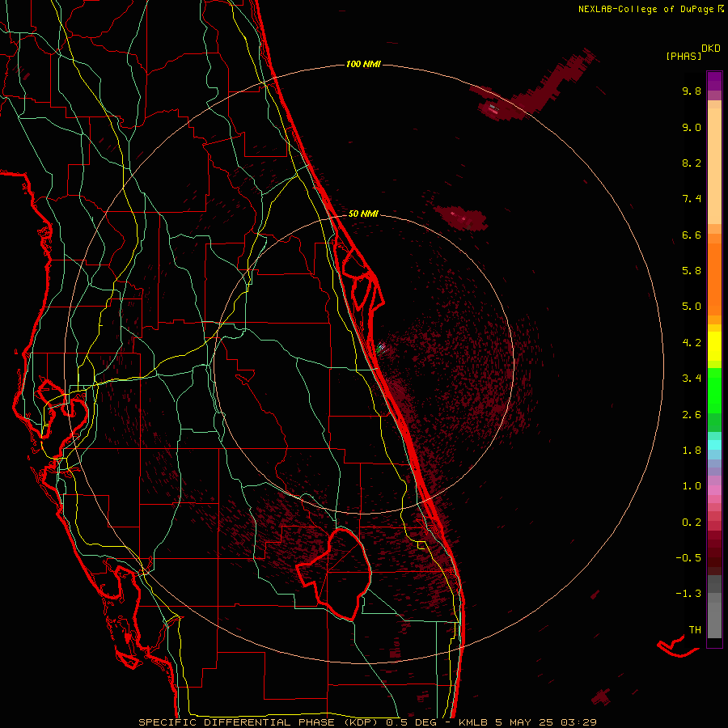The image size is (728, 728).
Task: Click the cyan segment of the color bar
Action: point(714,444)
